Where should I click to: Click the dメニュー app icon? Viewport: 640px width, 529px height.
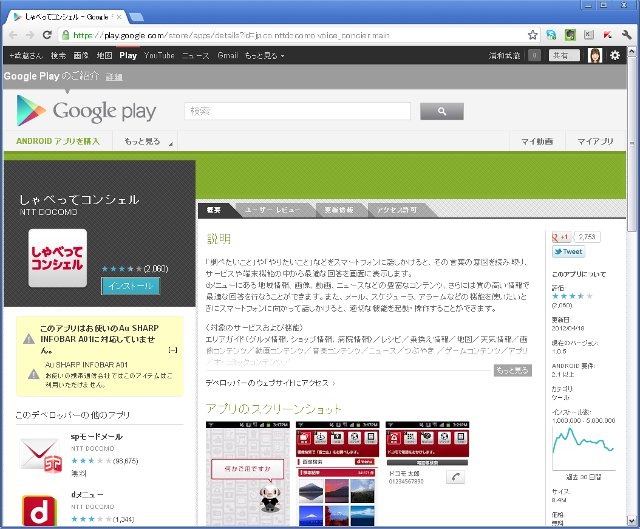coord(39,510)
